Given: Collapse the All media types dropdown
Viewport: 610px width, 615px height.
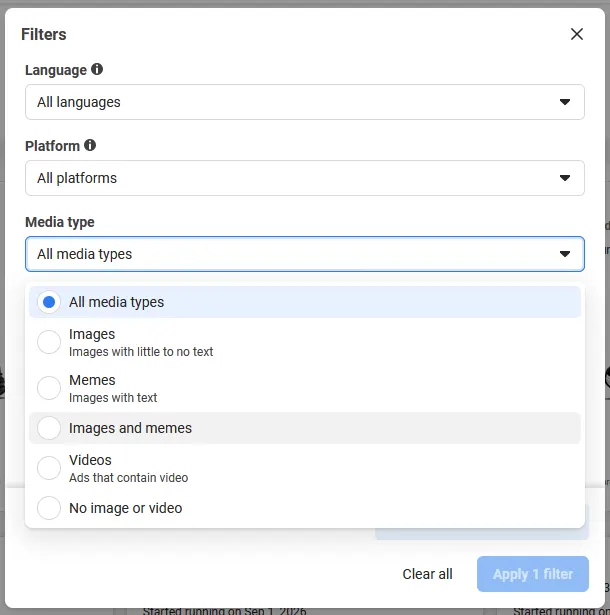Looking at the screenshot, I should (x=305, y=254).
